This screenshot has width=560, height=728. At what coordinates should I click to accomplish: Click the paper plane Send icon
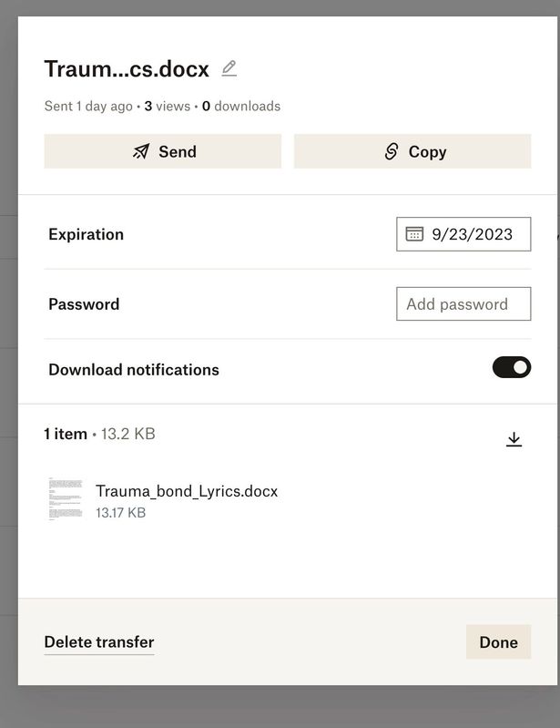click(x=140, y=152)
